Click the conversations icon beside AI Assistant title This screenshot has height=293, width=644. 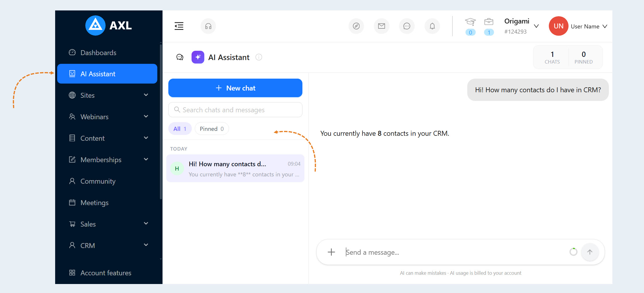(x=180, y=57)
